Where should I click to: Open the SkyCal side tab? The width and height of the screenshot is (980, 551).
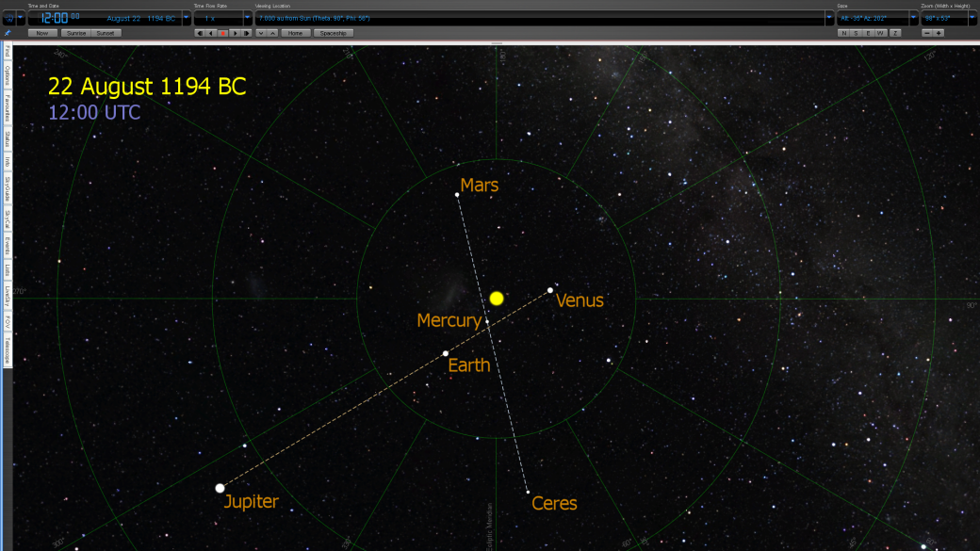click(8, 219)
